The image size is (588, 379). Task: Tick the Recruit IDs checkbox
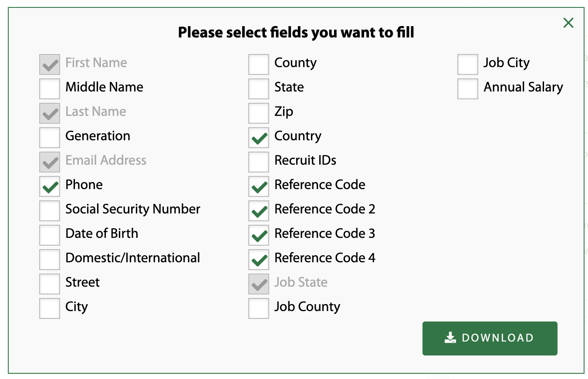tap(259, 162)
